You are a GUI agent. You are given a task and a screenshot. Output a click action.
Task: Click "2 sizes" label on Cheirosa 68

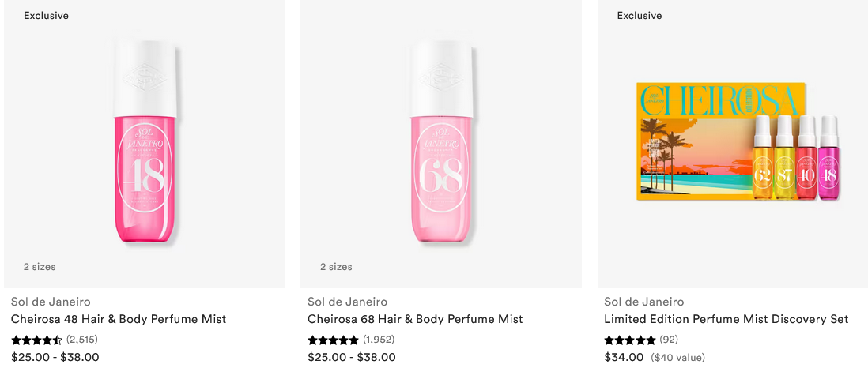click(336, 267)
